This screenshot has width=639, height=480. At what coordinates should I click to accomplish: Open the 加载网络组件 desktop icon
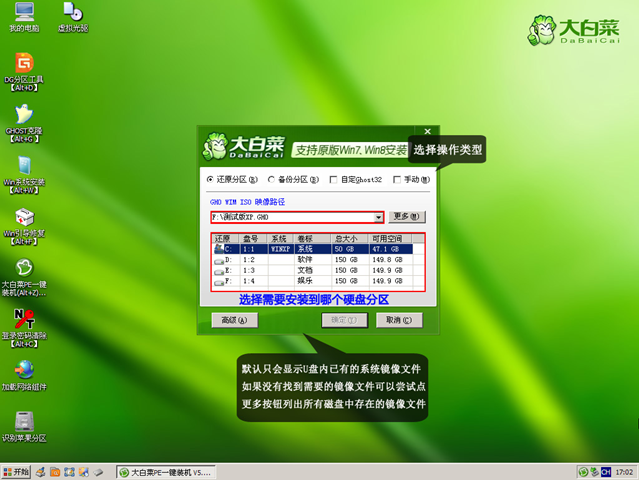pos(22,373)
